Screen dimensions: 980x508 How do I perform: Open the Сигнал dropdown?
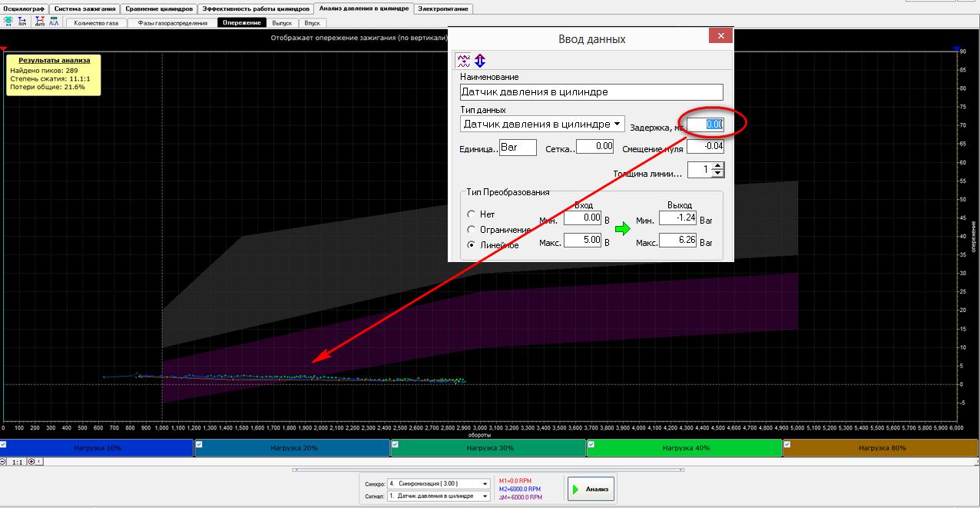tap(439, 496)
